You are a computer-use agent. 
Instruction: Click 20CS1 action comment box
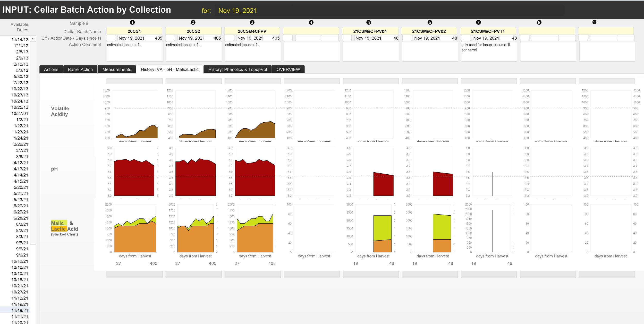[x=135, y=52]
